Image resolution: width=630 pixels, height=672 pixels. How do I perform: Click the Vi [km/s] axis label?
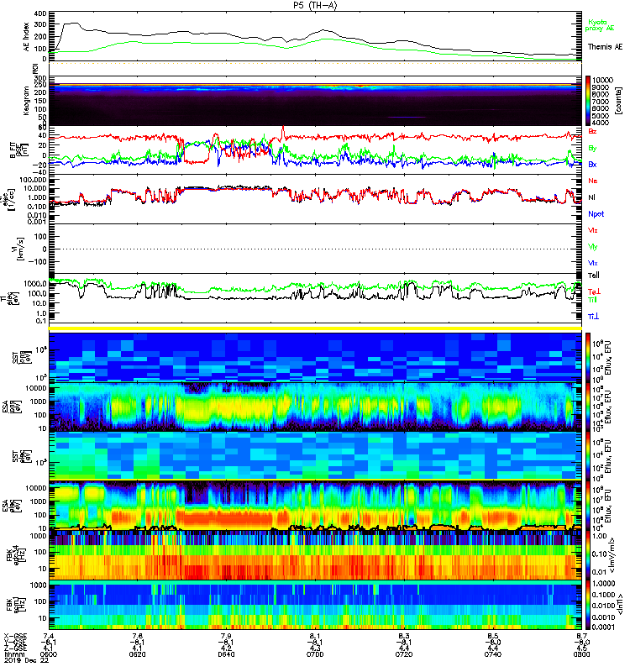(18, 249)
